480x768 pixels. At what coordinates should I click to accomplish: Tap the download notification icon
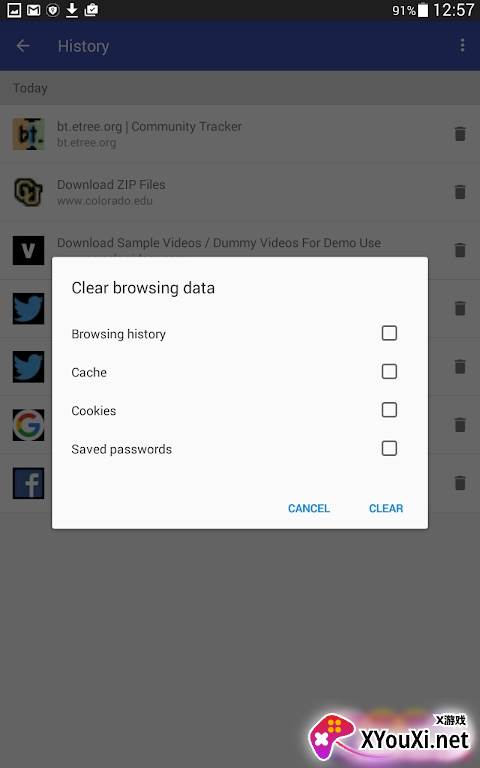coord(72,9)
